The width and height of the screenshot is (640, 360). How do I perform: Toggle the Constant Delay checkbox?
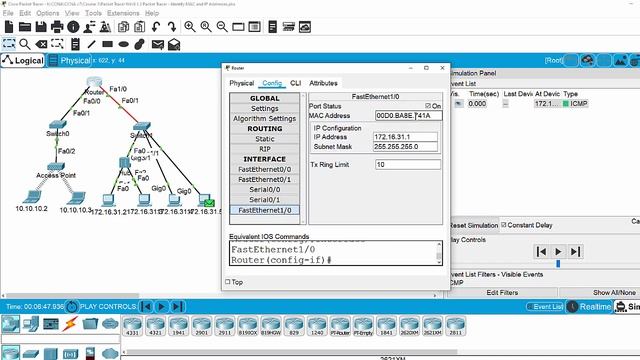[x=504, y=225]
